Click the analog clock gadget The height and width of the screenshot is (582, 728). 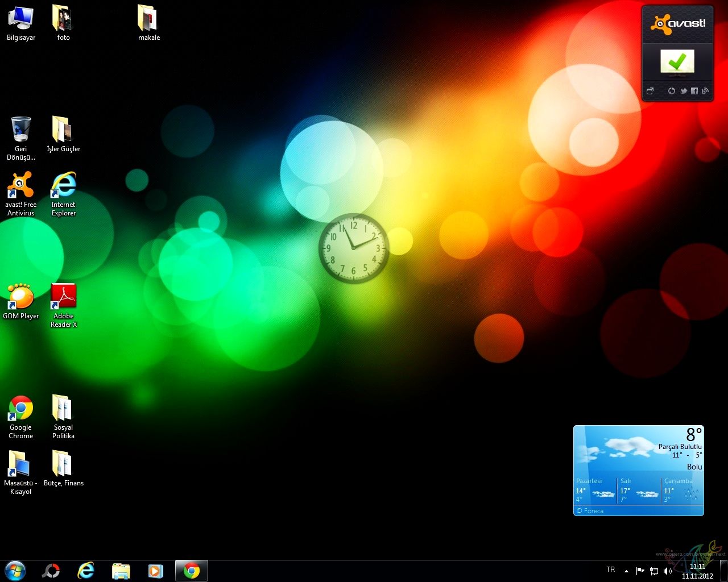pyautogui.click(x=354, y=248)
